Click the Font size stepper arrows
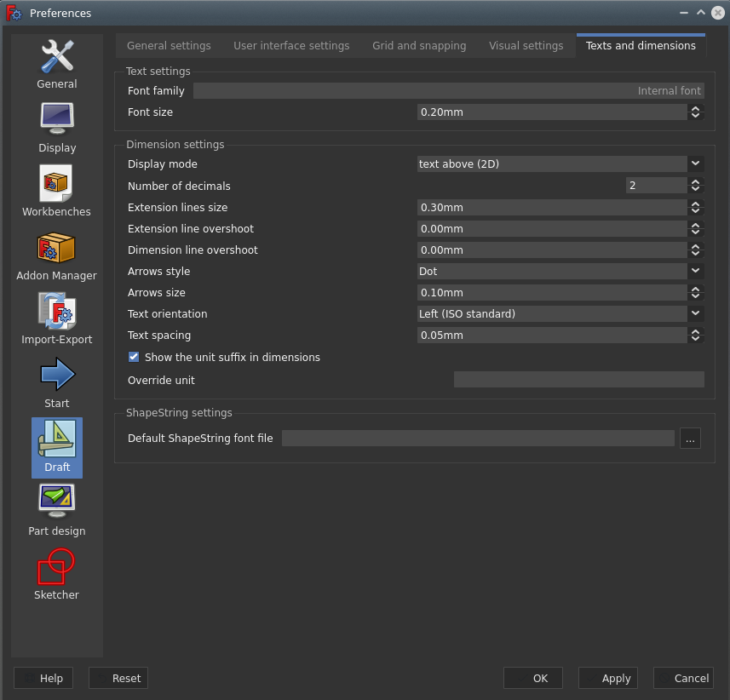The width and height of the screenshot is (730, 700). pos(696,112)
